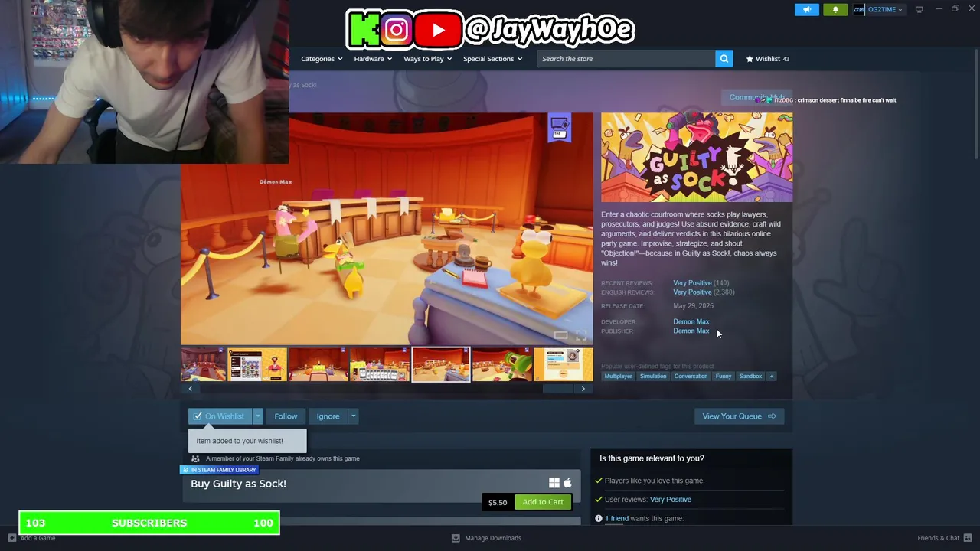Expand the Categories menu
This screenshot has height=551, width=980.
322,59
